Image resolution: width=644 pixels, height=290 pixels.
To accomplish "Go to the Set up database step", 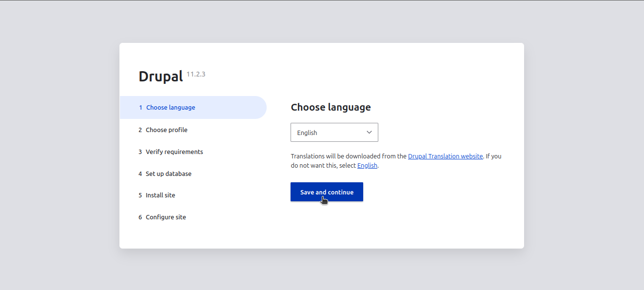I will coord(168,174).
